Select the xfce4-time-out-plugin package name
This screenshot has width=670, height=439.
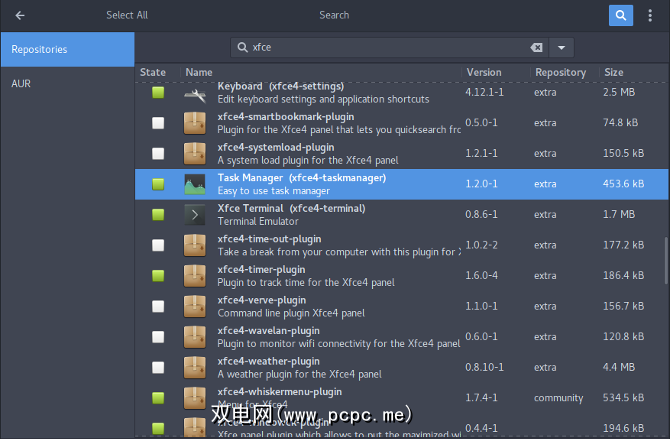tap(269, 239)
